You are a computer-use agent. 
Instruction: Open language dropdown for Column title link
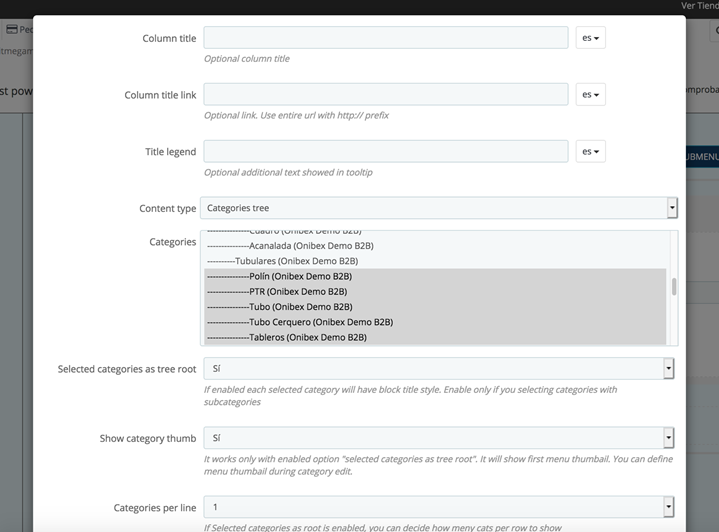[591, 95]
